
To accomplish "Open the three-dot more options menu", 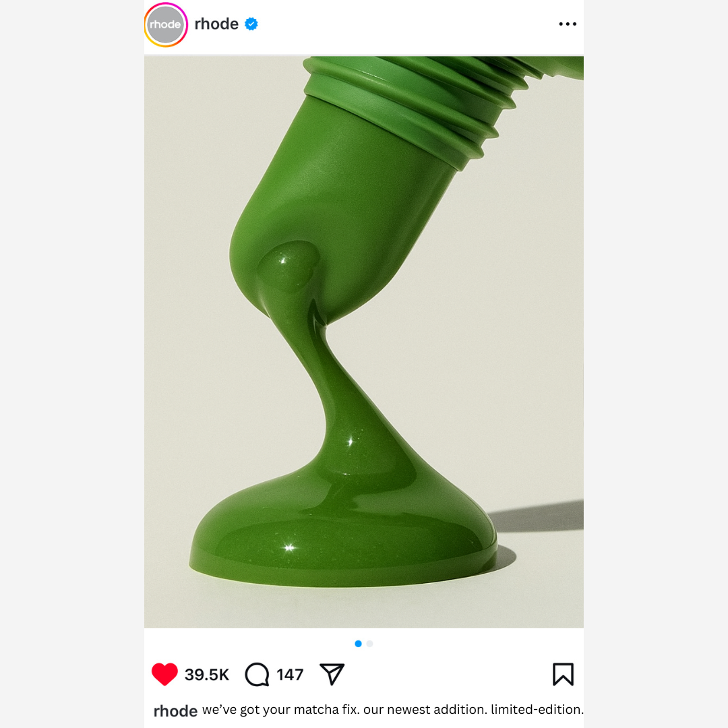I will pyautogui.click(x=568, y=24).
